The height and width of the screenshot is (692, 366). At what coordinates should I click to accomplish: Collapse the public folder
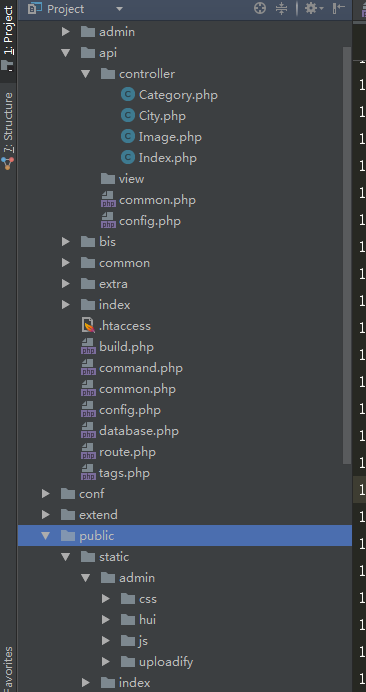tap(45, 536)
